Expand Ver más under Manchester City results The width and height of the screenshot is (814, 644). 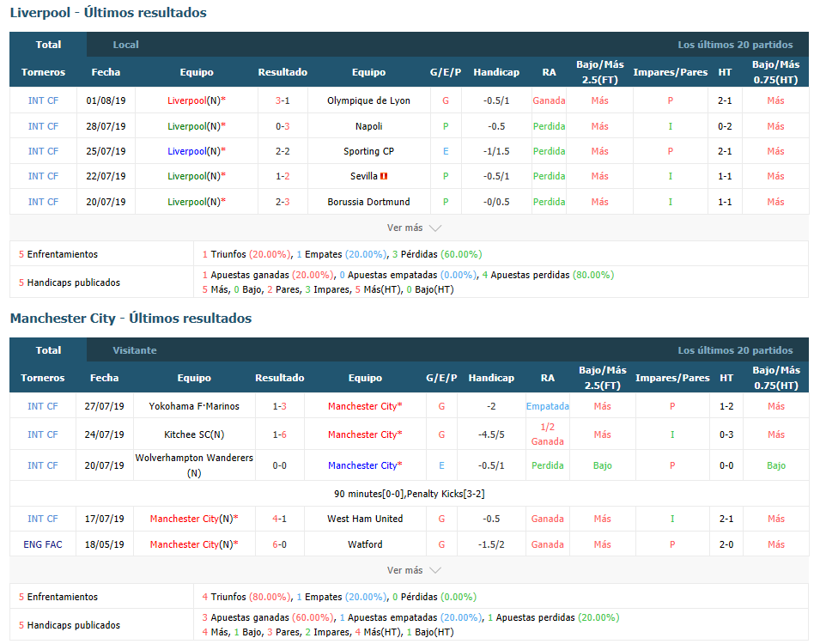point(414,570)
